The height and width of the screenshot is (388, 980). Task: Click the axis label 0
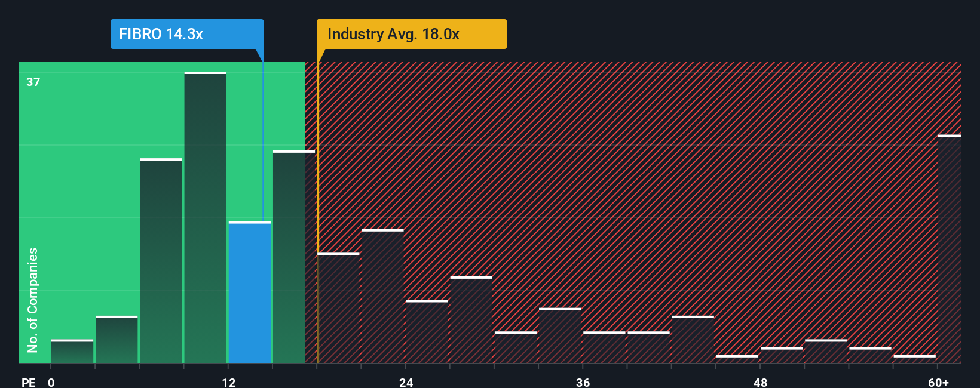coord(51,382)
